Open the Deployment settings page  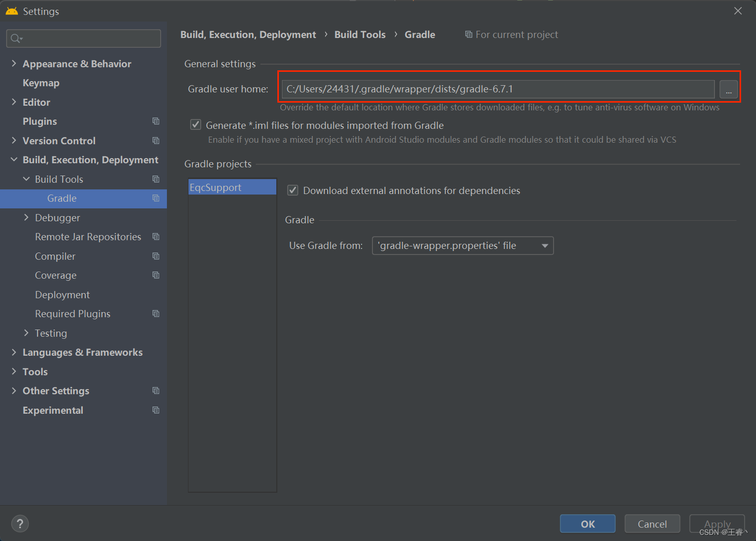point(62,295)
